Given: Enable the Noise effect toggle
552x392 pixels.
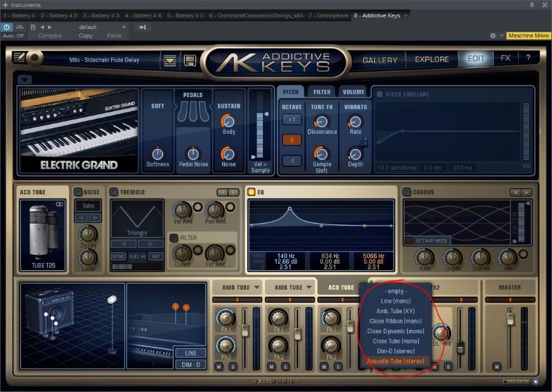Looking at the screenshot, I should [x=78, y=192].
